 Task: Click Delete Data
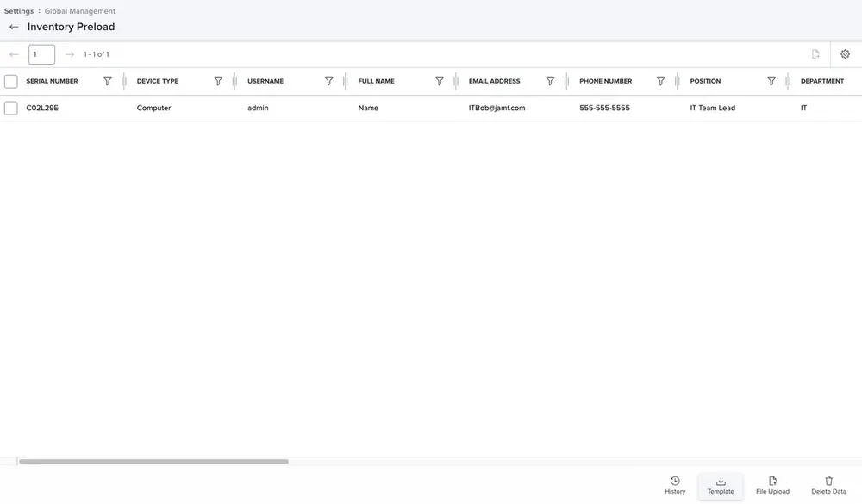828,484
